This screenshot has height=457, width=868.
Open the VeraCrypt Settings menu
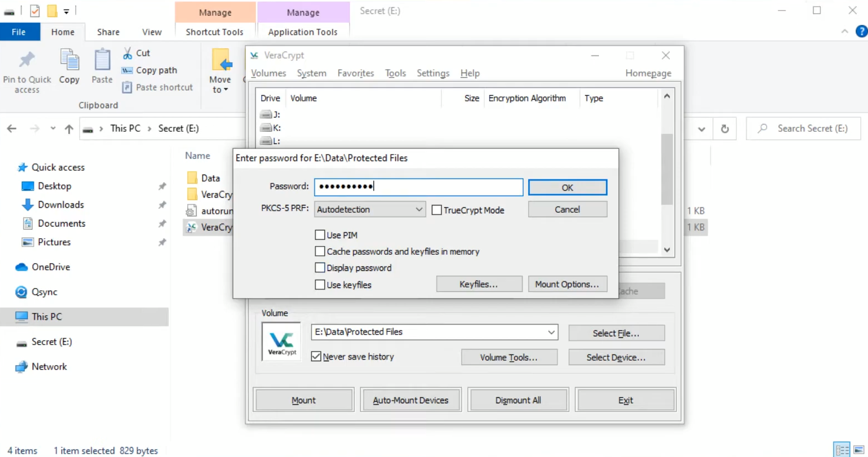click(433, 73)
